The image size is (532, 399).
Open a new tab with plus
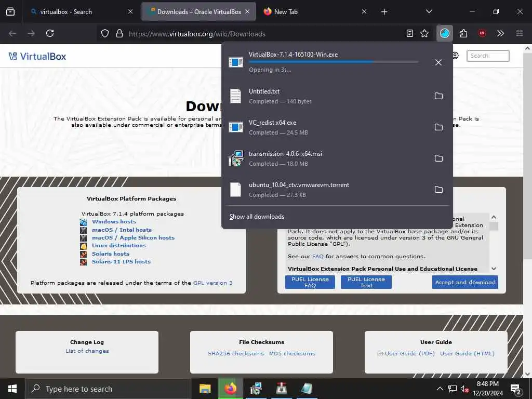pyautogui.click(x=384, y=12)
